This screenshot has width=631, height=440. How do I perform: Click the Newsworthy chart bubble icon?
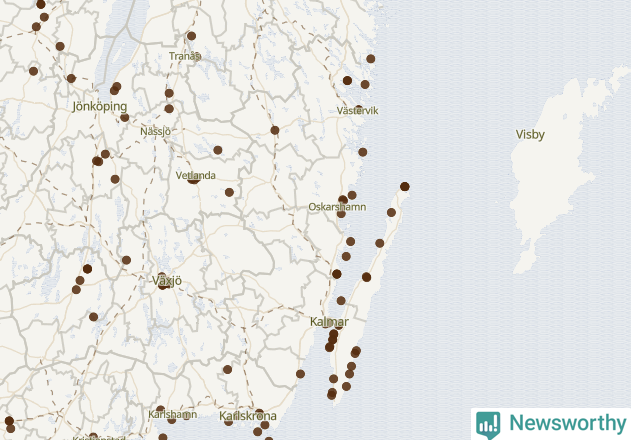click(x=488, y=425)
